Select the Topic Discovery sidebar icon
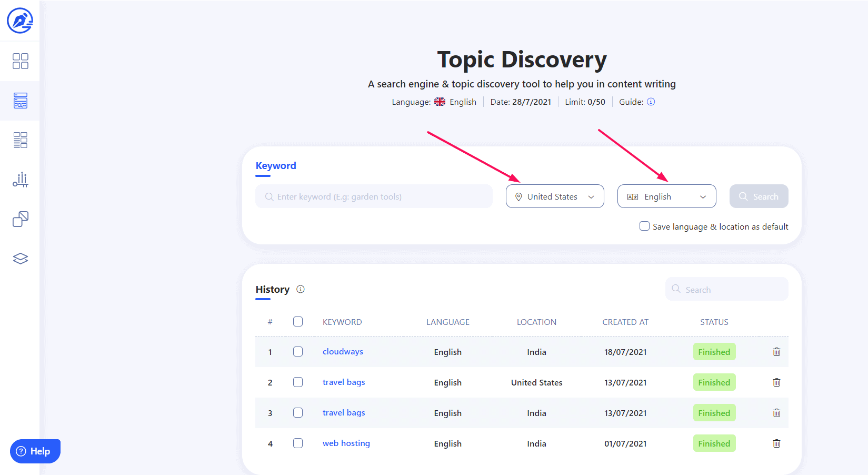 pyautogui.click(x=20, y=101)
